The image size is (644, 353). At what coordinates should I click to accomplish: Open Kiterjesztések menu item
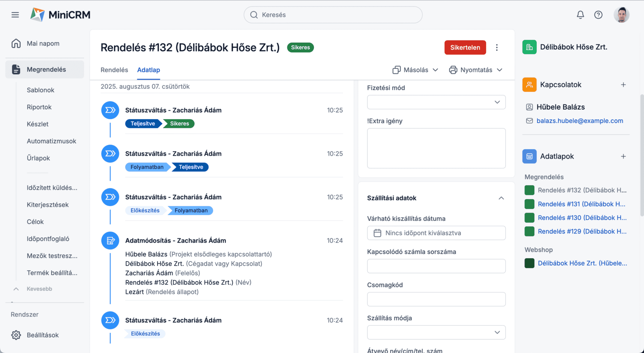pos(48,205)
